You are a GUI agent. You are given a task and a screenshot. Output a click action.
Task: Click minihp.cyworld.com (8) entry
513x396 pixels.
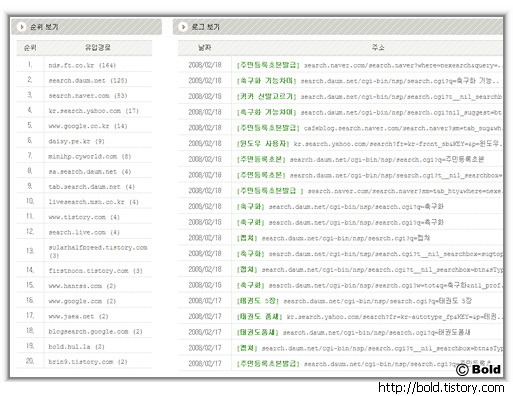[90, 156]
